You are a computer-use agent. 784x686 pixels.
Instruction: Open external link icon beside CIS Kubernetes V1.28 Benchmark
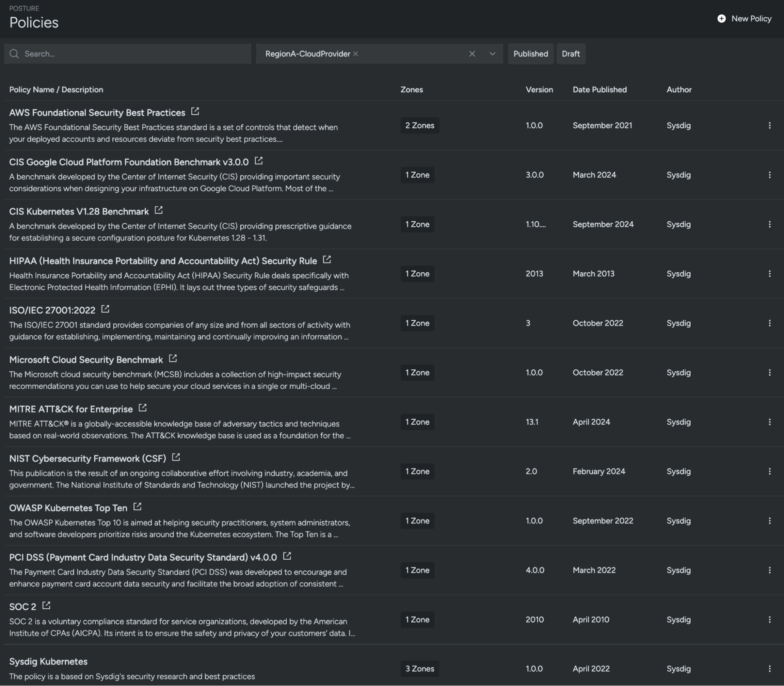[x=158, y=210]
